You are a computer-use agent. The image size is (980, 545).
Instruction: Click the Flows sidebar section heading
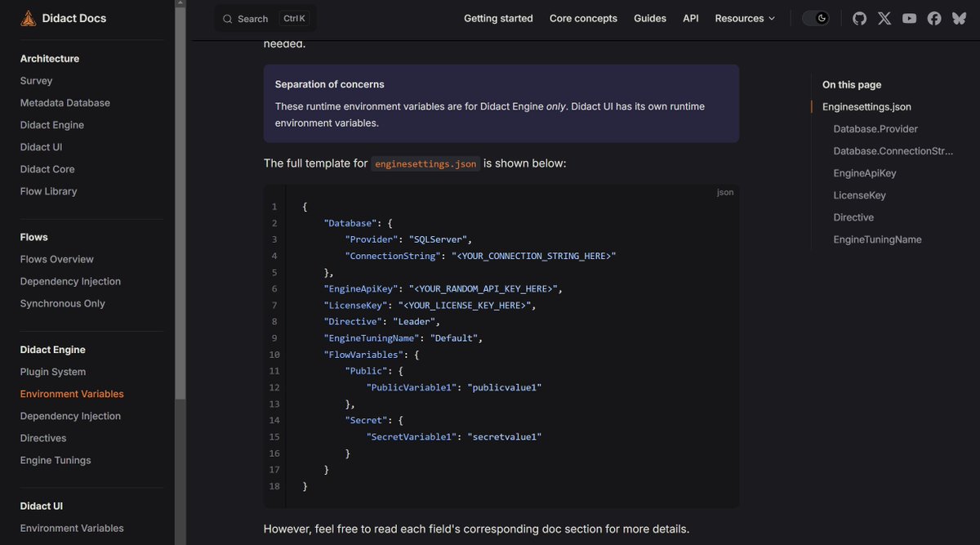34,237
